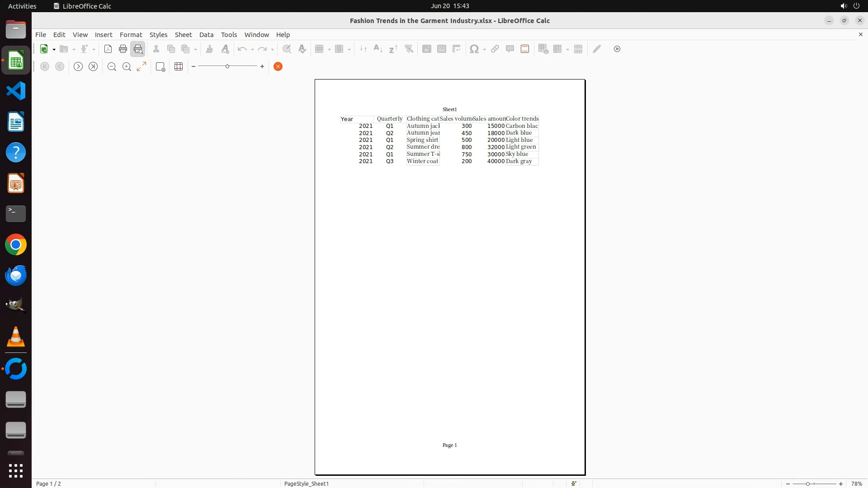Expand the New document dropdown arrow
This screenshot has width=868, height=488.
click(54, 50)
